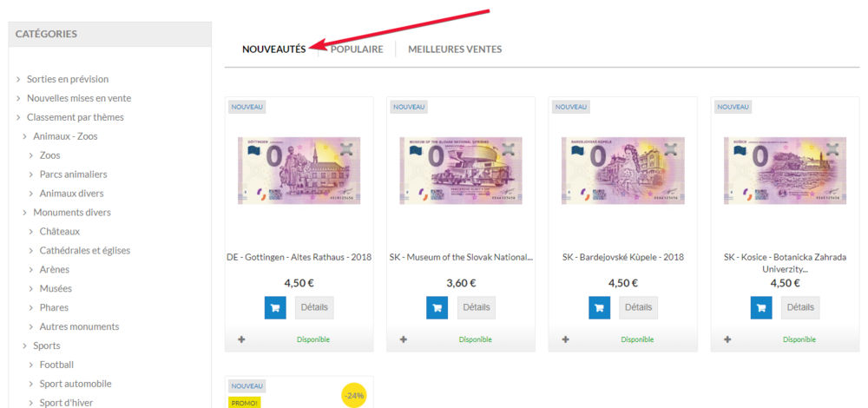Expand Classement par thèmes chevron
This screenshot has width=868, height=408.
point(18,117)
